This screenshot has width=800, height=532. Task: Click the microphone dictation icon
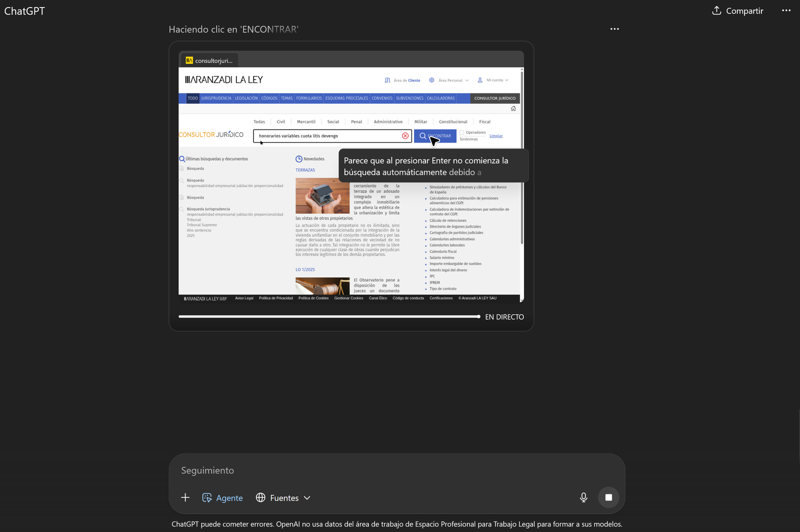coord(583,497)
